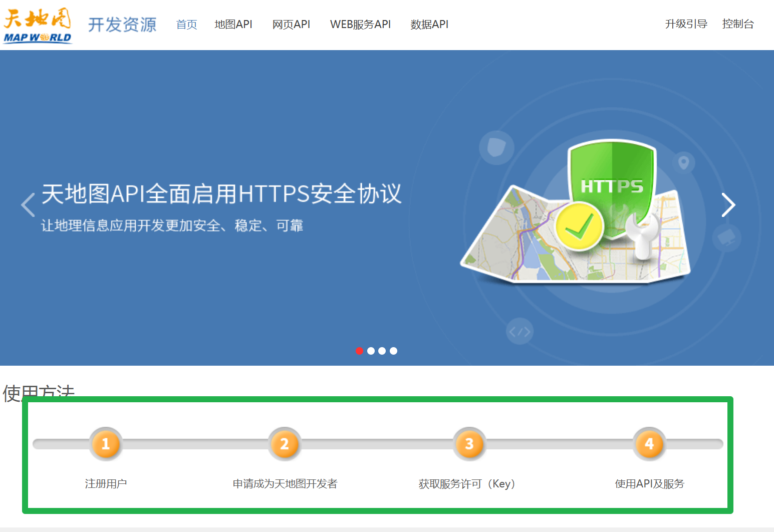Click banner title 天地图API全面启用HTTPS安全协议
The image size is (774, 532).
point(221,193)
